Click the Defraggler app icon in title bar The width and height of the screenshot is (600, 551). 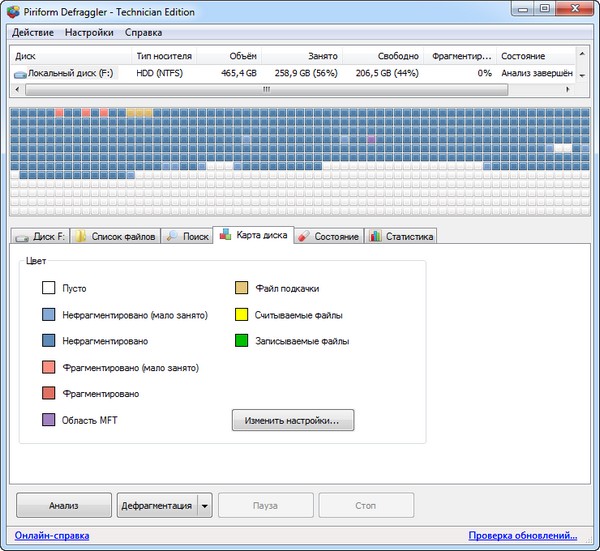[12, 10]
